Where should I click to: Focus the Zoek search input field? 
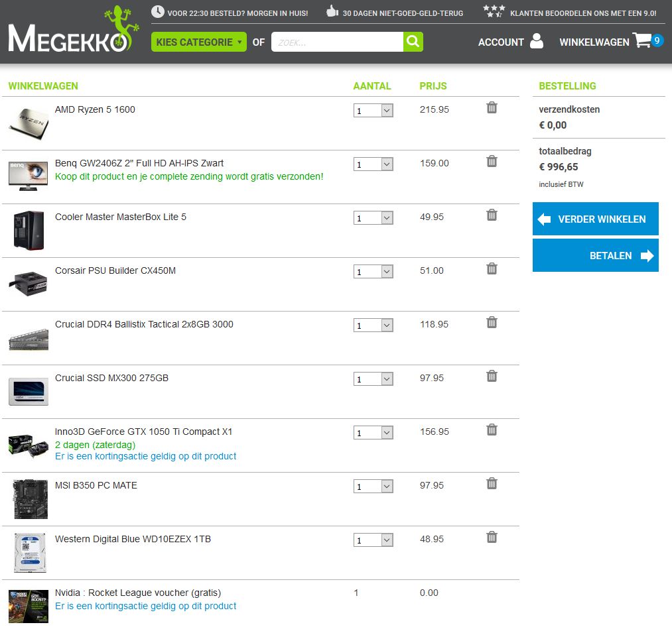[337, 42]
